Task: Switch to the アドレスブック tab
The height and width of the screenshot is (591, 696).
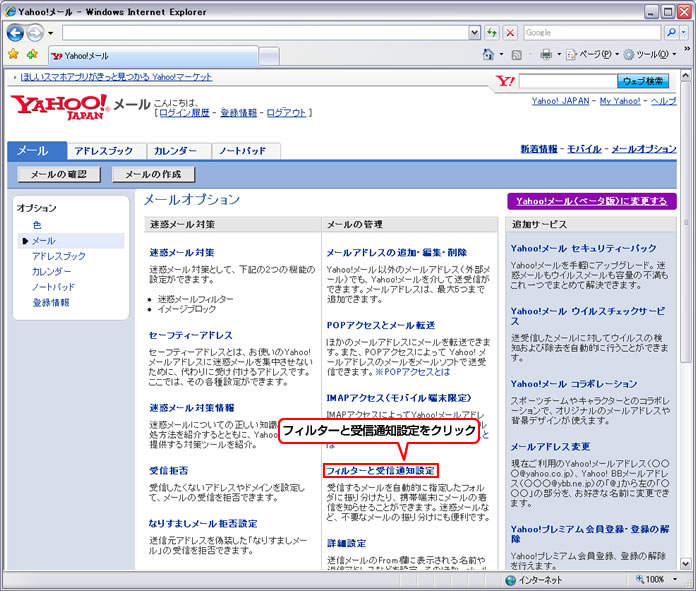Action: 107,151
